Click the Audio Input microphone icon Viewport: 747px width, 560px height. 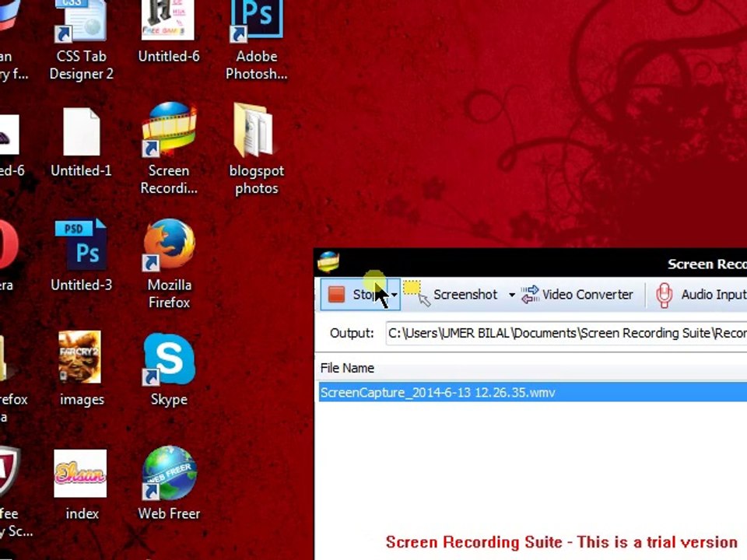tap(664, 296)
